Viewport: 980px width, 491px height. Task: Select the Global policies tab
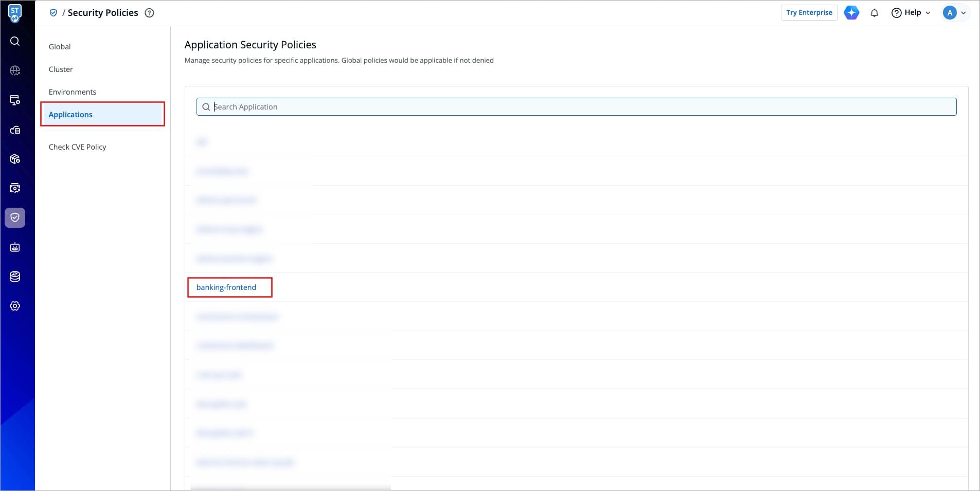[60, 47]
